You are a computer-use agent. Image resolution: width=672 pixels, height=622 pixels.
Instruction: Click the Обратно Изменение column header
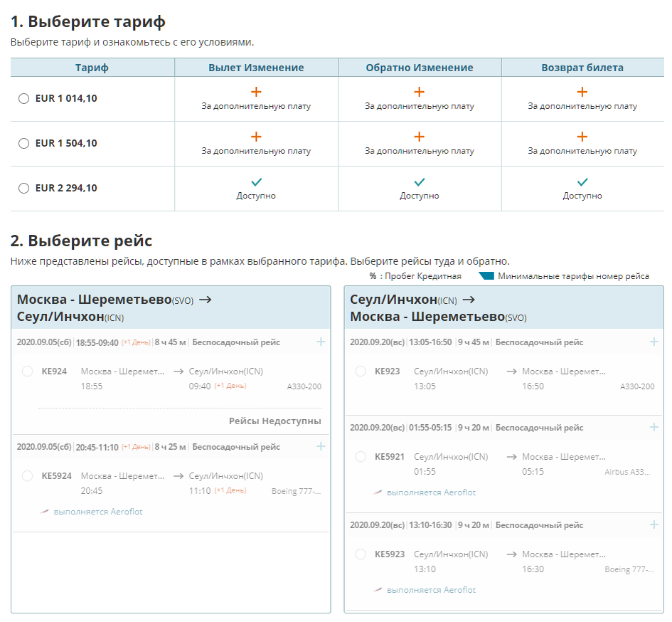click(x=420, y=68)
